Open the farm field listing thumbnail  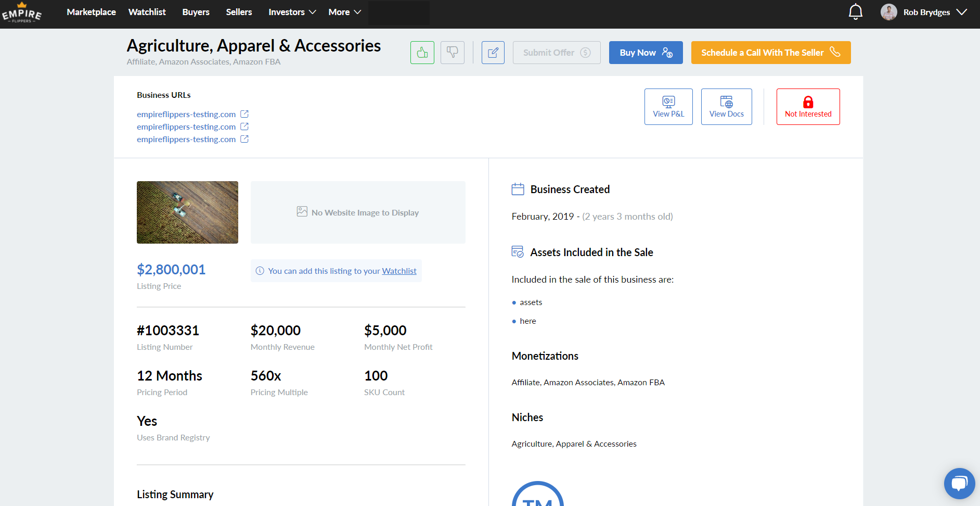(187, 212)
